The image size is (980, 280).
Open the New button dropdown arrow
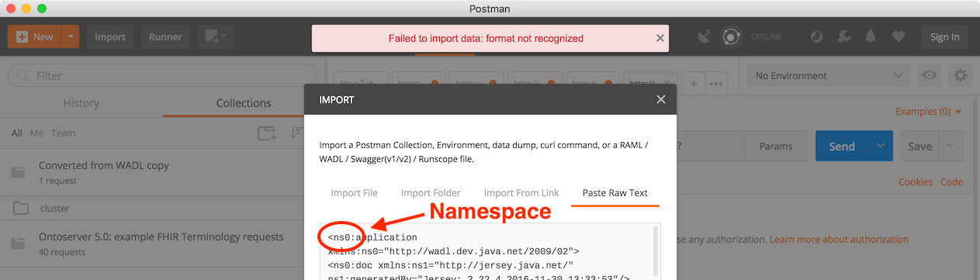[x=70, y=36]
